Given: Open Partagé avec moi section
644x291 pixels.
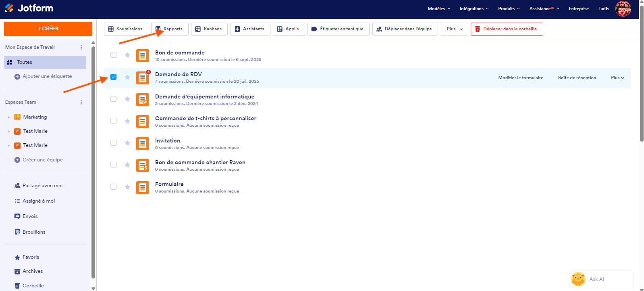Looking at the screenshot, I should pyautogui.click(x=38, y=186).
